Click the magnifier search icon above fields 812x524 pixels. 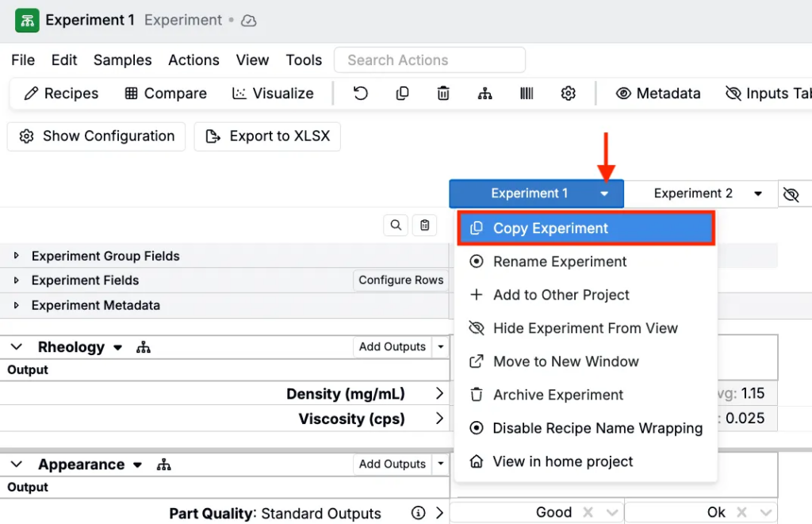coord(396,226)
